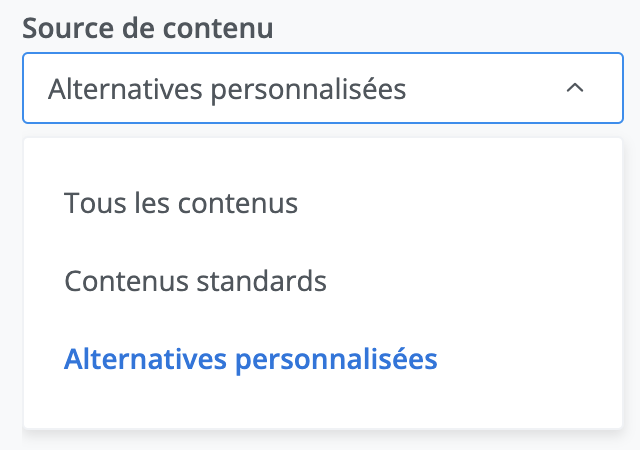640x450 pixels.
Task: Choose 'Contenus standards' from the list
Action: 195,281
